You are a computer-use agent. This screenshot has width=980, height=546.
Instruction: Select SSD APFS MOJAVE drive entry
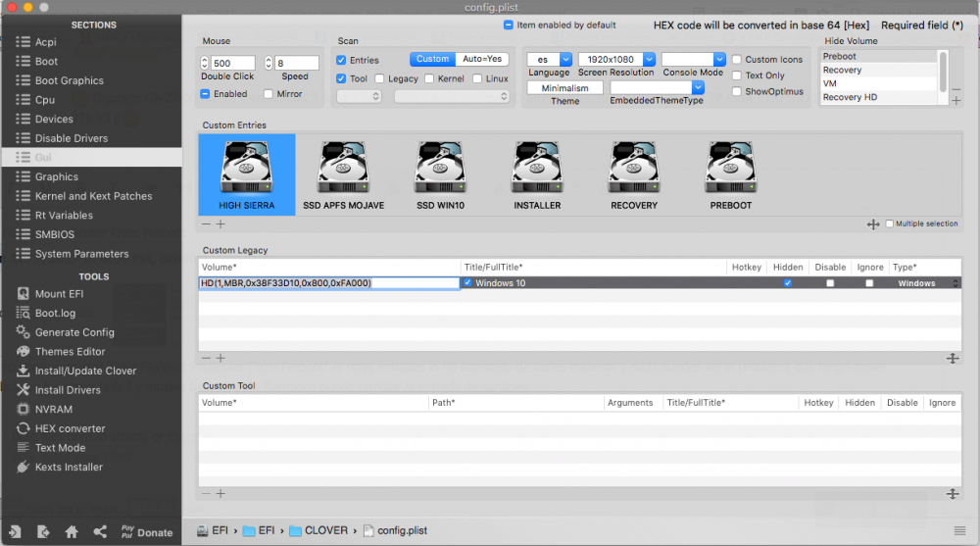344,175
